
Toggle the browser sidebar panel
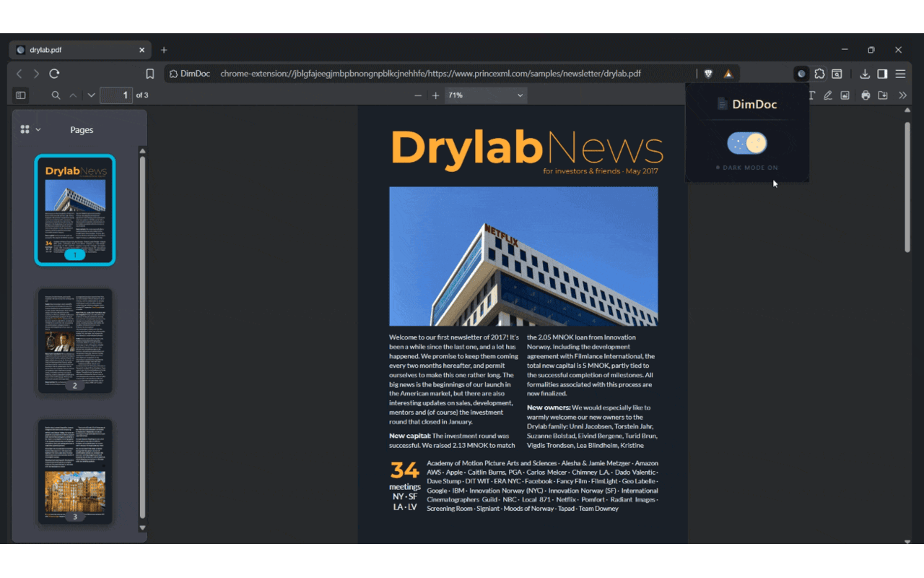coord(882,74)
